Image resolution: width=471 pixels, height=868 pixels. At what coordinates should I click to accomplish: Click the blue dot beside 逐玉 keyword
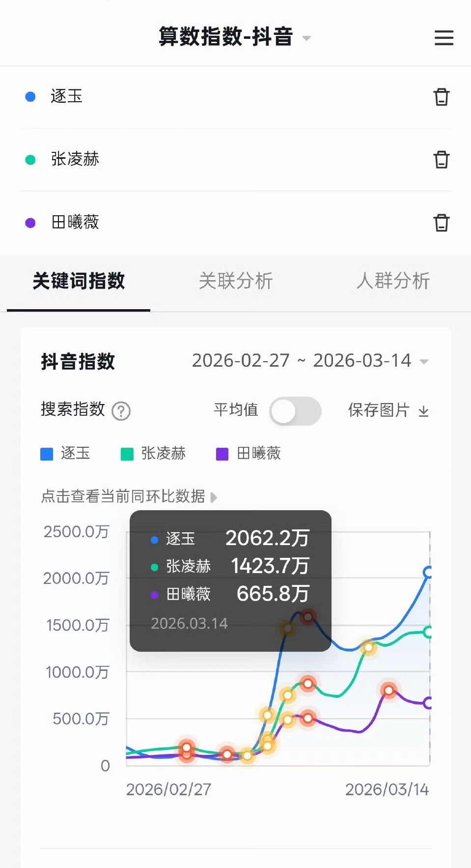[30, 97]
